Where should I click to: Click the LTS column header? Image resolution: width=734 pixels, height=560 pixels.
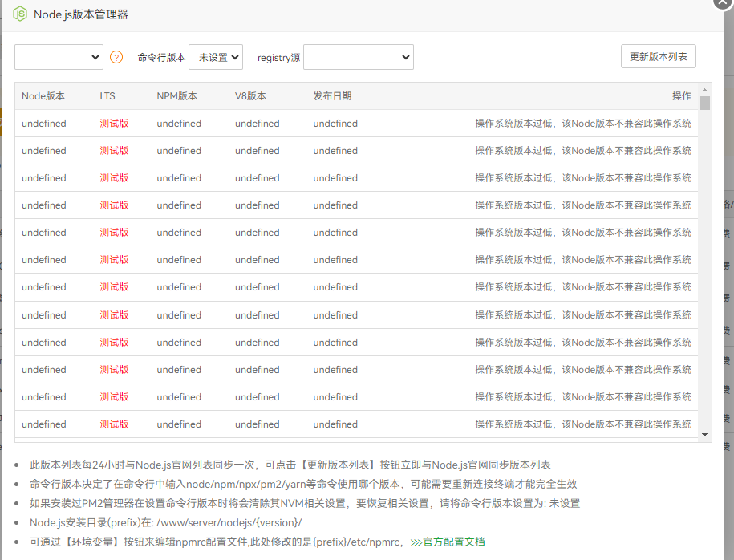tap(107, 96)
